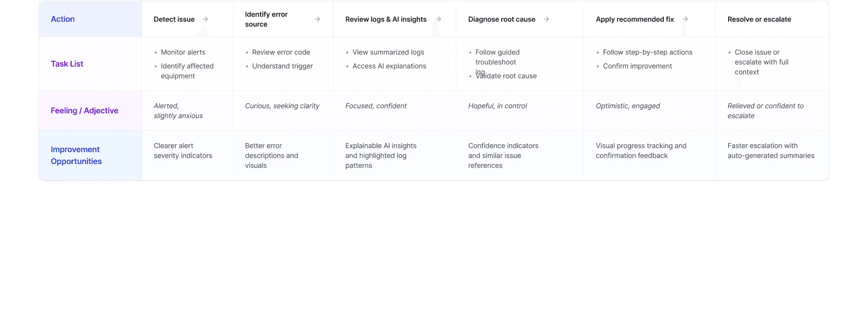Select the Task List row header
Viewport: 868px width, 334px height.
coord(67,64)
